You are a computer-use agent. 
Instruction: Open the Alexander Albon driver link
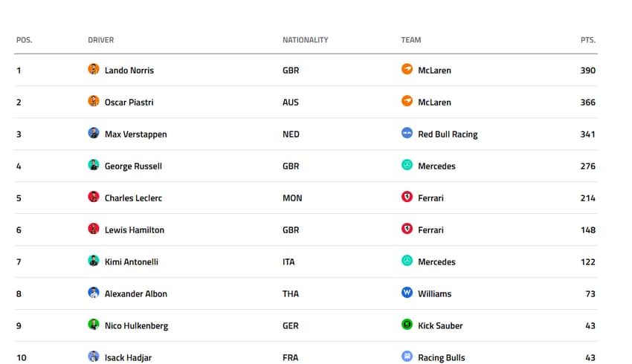136,294
